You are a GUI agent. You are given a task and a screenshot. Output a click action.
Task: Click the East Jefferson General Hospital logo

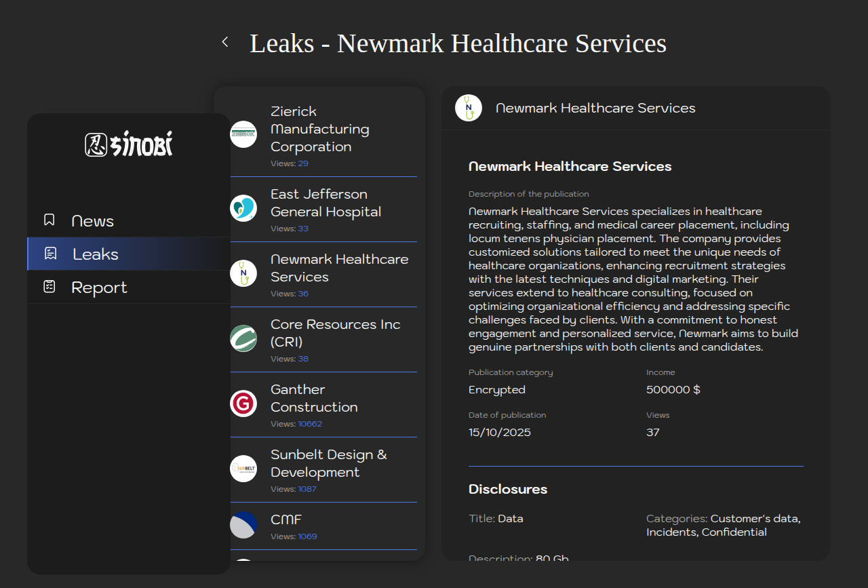[243, 208]
